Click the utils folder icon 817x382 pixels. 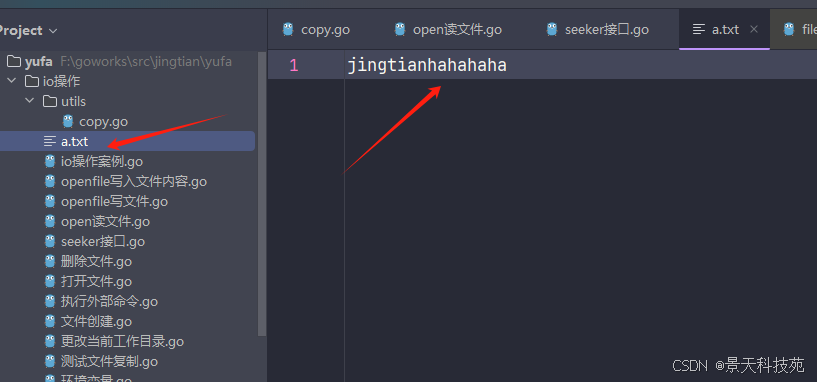(50, 101)
